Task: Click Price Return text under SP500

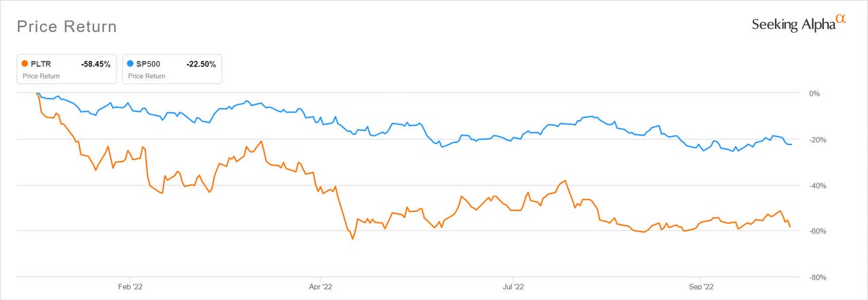Action: [146, 76]
